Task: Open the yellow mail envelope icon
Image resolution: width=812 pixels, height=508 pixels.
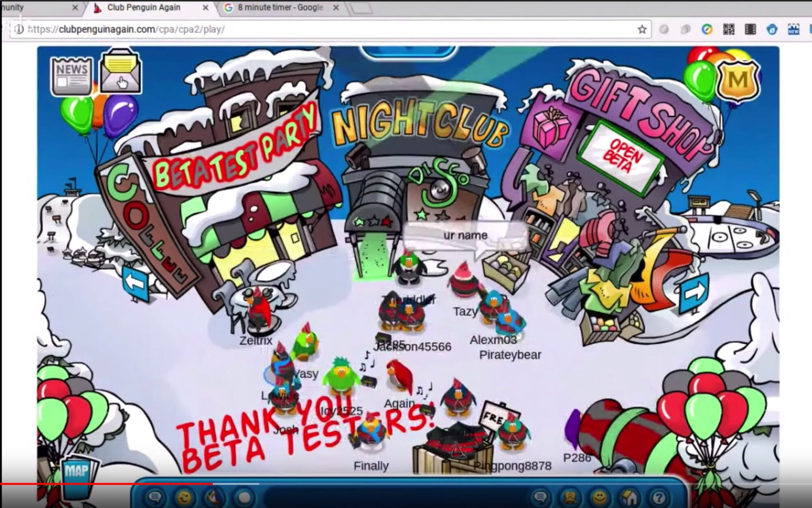Action: 120,72
